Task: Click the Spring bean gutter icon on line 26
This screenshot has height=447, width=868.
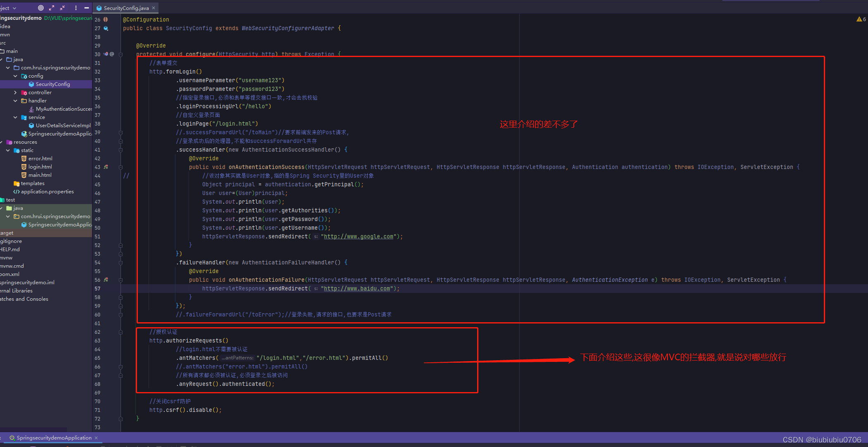Action: [106, 19]
